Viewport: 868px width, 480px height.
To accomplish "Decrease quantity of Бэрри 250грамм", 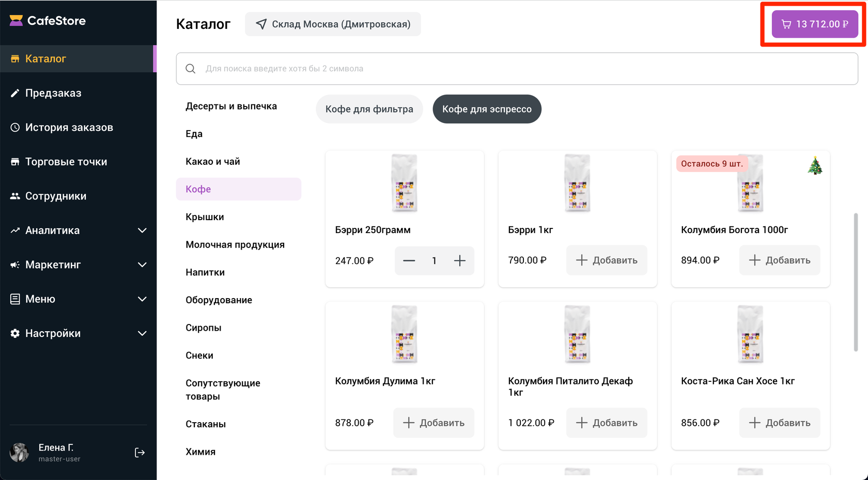I will [x=409, y=261].
